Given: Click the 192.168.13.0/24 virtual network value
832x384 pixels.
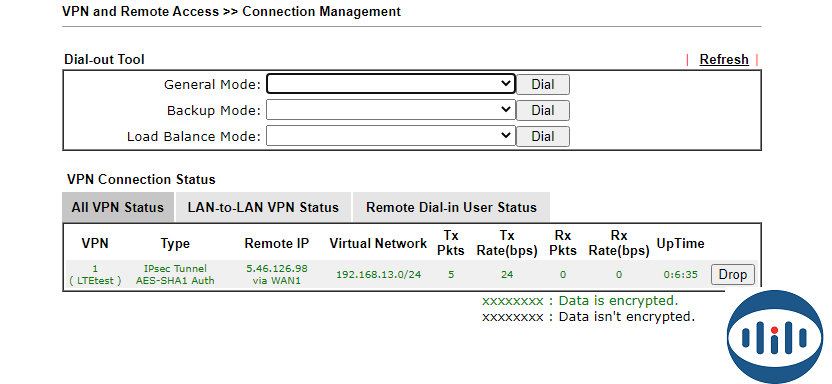Looking at the screenshot, I should tap(379, 275).
